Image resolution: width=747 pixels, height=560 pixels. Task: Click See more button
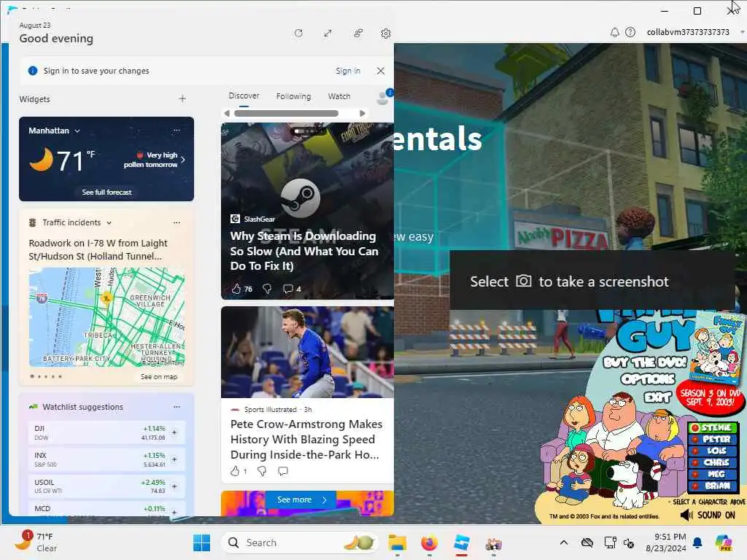click(x=301, y=499)
